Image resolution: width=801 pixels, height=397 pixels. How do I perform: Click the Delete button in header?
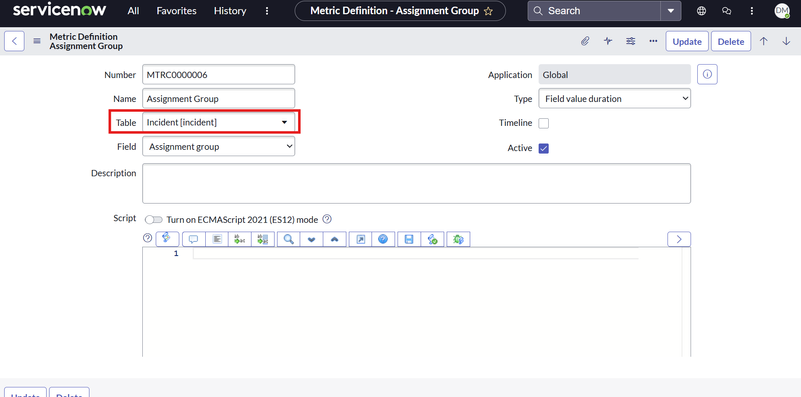tap(731, 41)
